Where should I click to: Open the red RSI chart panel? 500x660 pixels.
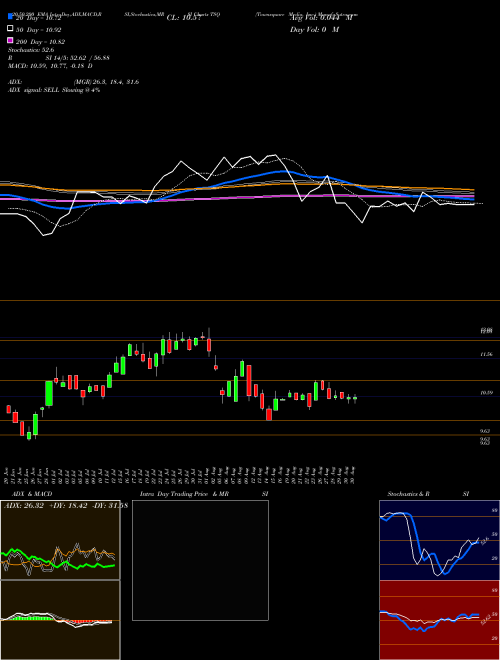click(439, 620)
